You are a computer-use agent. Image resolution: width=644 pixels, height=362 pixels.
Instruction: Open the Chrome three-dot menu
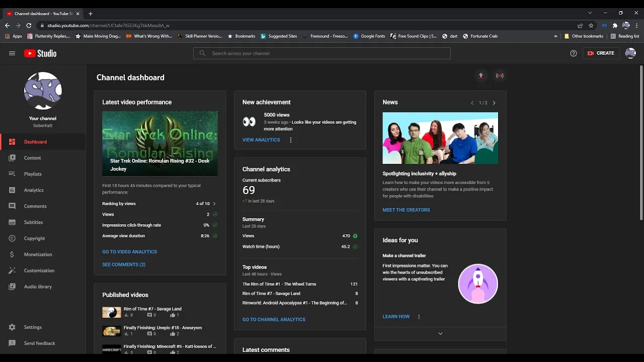pos(637,25)
